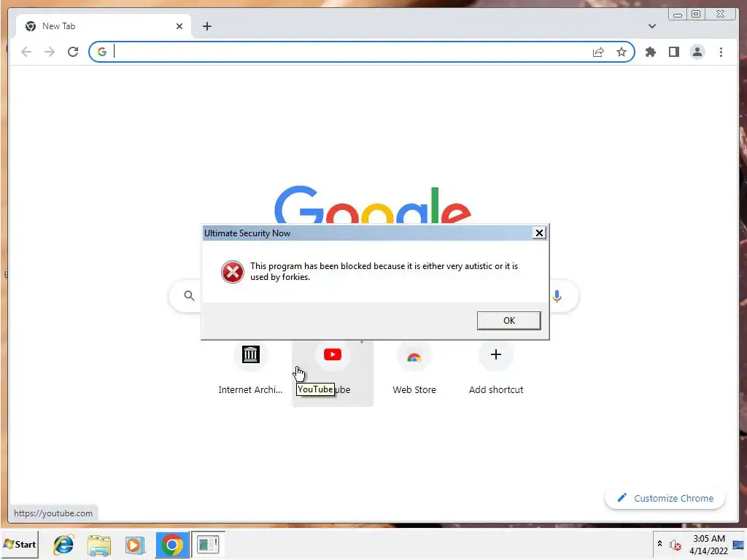Click OK in Ultimate Security Now dialog

click(x=508, y=321)
